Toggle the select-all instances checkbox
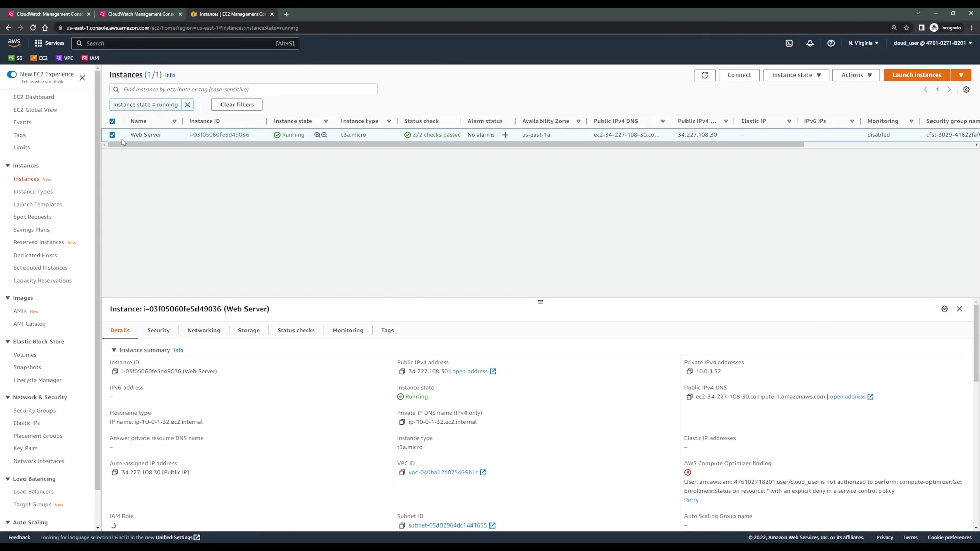Viewport: 980px width, 551px height. (112, 121)
